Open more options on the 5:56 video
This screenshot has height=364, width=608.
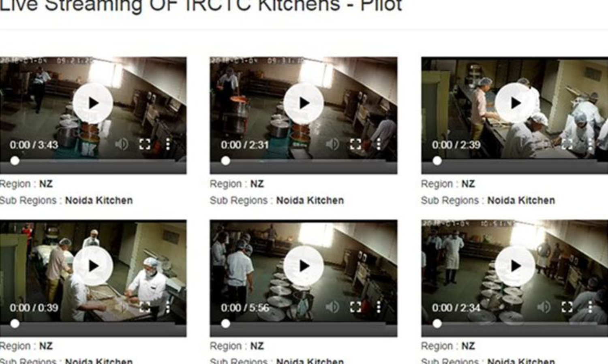pyautogui.click(x=379, y=307)
